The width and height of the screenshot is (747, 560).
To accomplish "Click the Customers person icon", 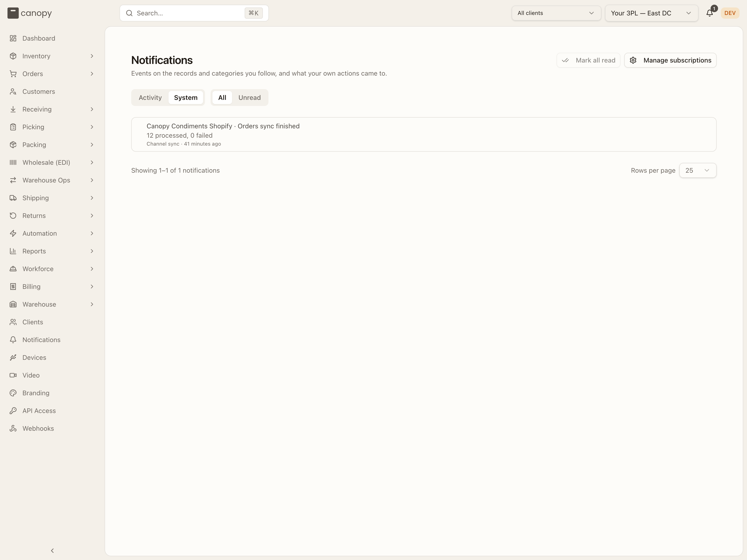I will point(13,91).
